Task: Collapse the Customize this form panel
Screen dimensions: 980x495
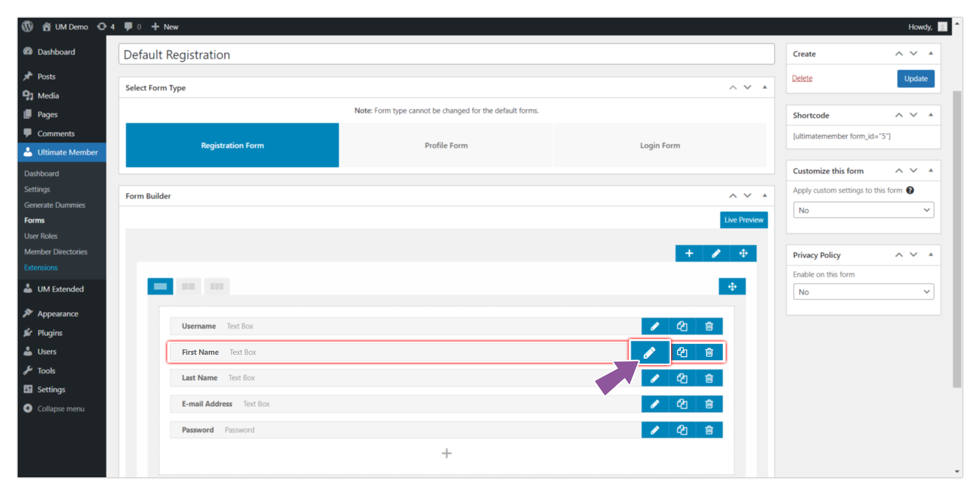Action: [931, 171]
